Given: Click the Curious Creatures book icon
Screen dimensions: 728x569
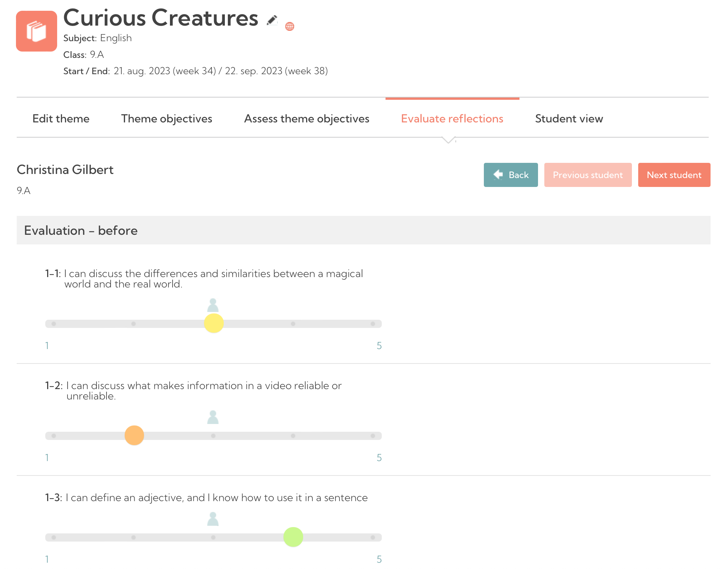Looking at the screenshot, I should tap(36, 31).
